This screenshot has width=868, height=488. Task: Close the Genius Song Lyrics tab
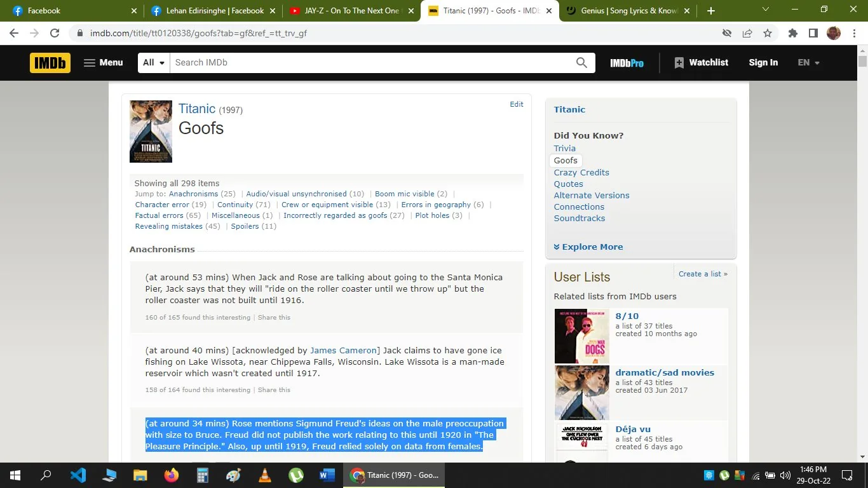[686, 11]
